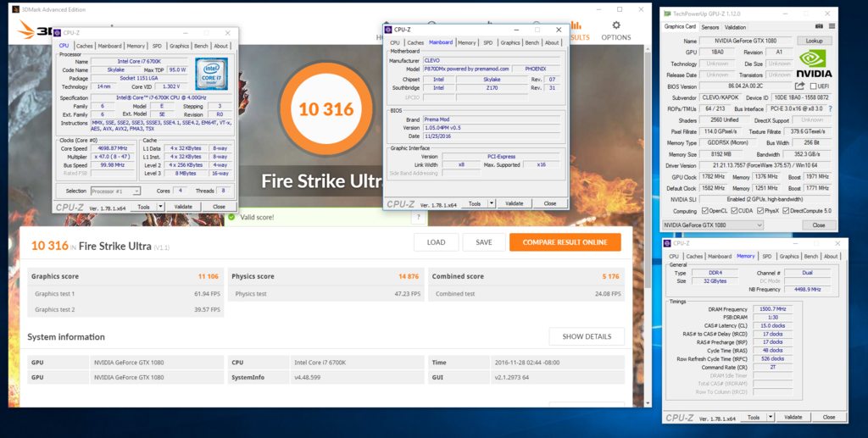
Task: Open the Processor #1 selection dropdown
Action: (x=115, y=191)
